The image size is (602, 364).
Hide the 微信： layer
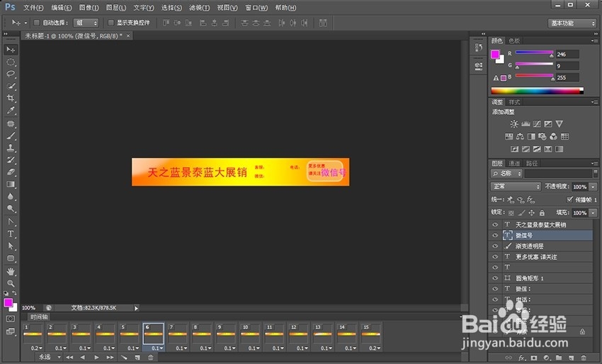click(495, 289)
